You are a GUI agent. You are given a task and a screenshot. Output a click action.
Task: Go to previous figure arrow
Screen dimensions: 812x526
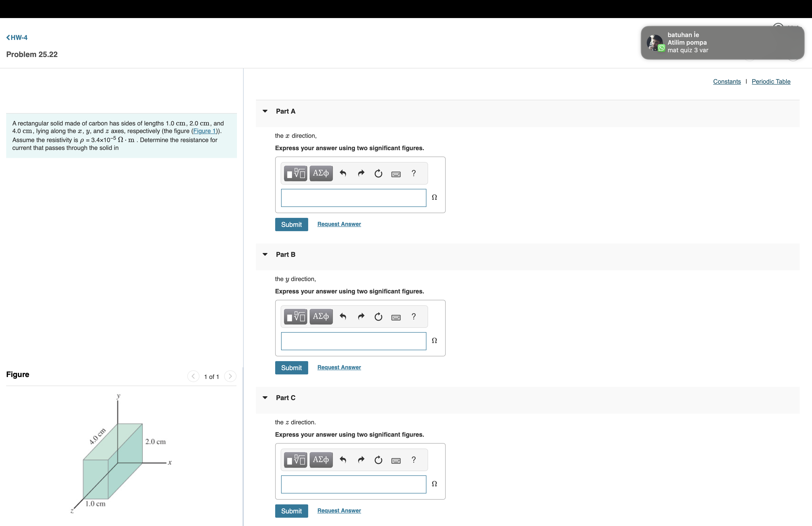click(x=193, y=376)
